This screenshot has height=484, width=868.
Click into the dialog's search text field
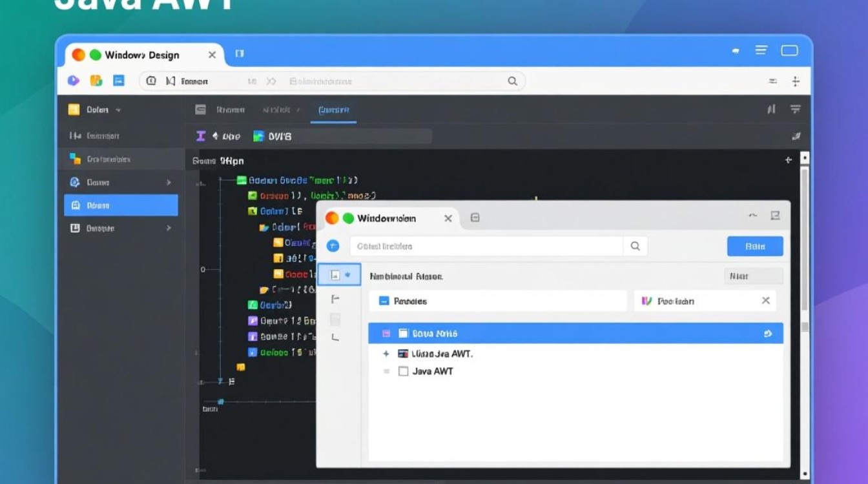point(484,246)
